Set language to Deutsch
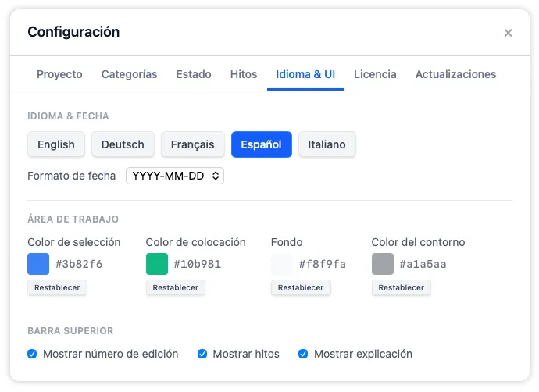 coord(123,144)
